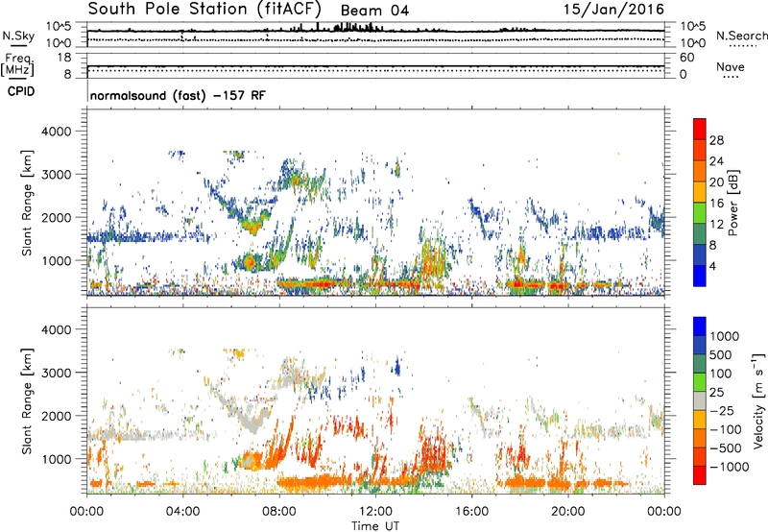
Task: Click the 'Nave' legend label
Action: [x=730, y=66]
